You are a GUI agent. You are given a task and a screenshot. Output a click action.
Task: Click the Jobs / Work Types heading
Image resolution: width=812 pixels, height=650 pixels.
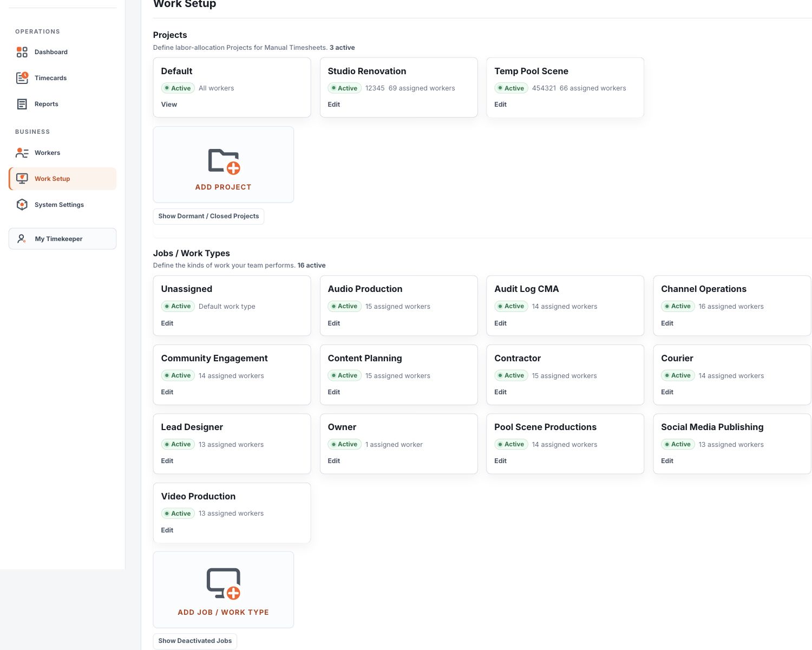(191, 253)
